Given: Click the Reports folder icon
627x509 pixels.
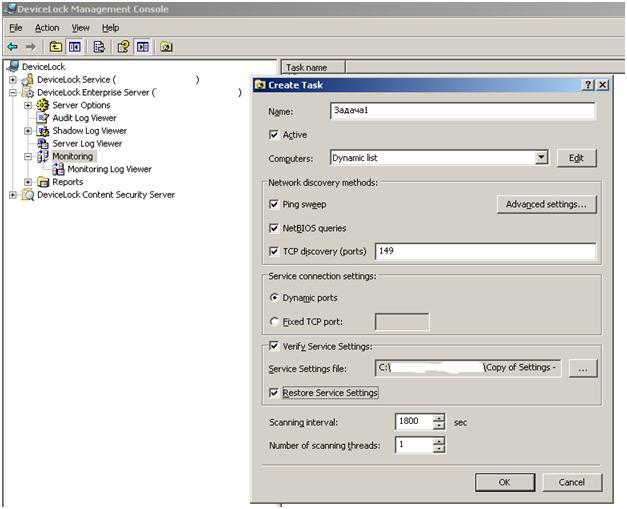Looking at the screenshot, I should pyautogui.click(x=43, y=182).
